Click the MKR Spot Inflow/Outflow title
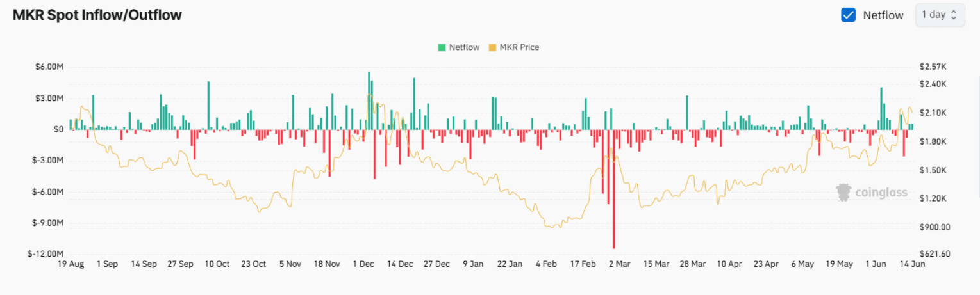 point(97,15)
